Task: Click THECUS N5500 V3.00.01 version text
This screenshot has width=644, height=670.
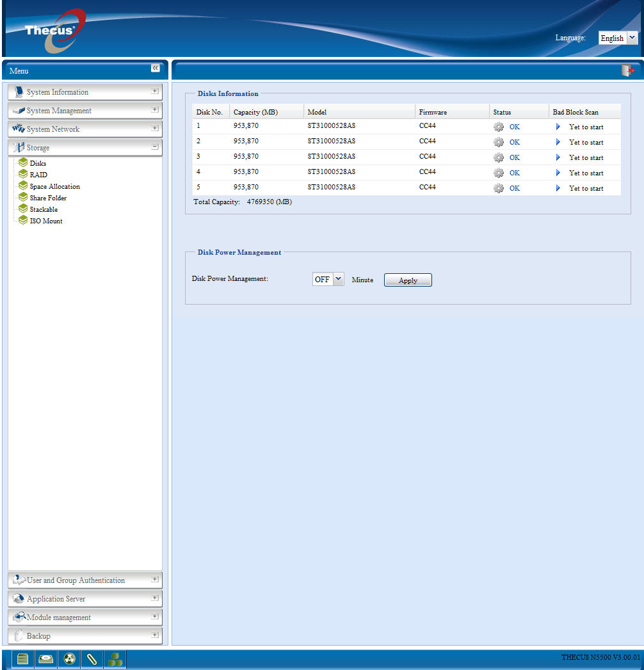Action: pos(600,657)
